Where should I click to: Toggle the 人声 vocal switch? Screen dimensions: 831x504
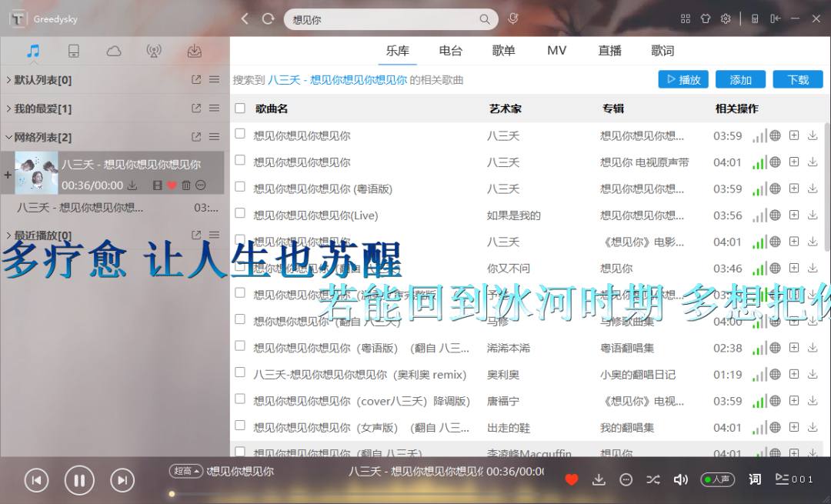tap(718, 479)
